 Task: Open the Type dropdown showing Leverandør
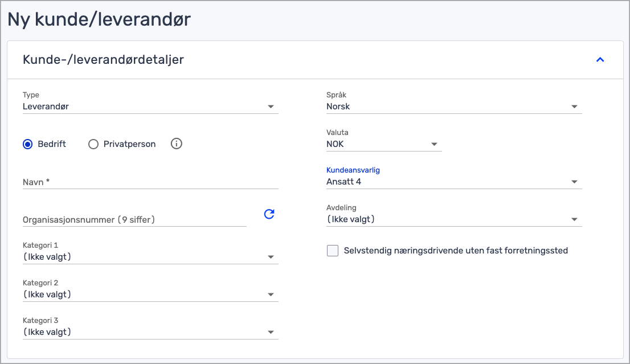coord(150,107)
